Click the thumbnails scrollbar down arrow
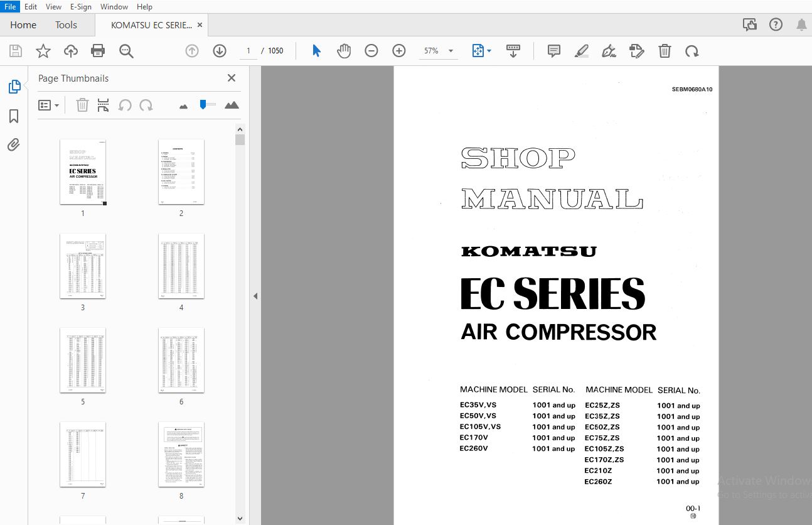Viewport: 812px width, 525px height. coord(240,519)
